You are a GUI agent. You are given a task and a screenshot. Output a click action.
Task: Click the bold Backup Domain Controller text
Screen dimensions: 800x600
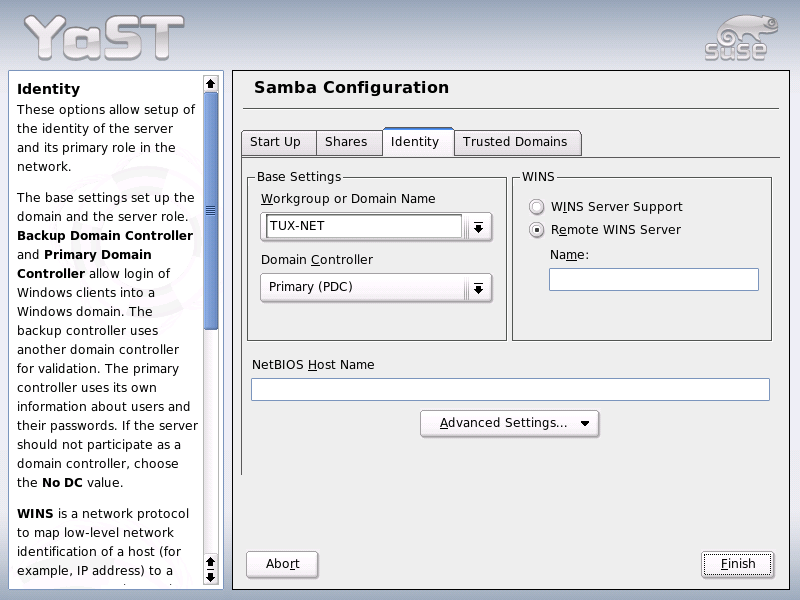tap(105, 236)
